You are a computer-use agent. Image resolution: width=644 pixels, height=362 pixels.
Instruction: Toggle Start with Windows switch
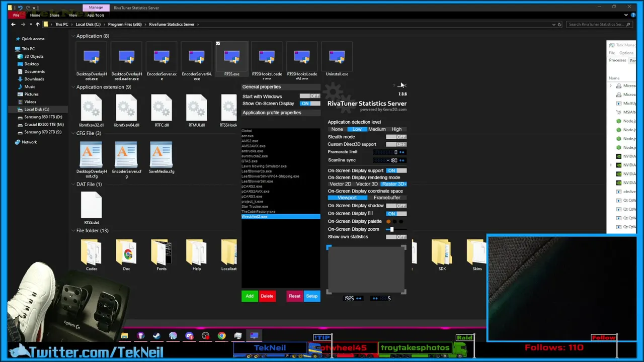click(x=310, y=96)
